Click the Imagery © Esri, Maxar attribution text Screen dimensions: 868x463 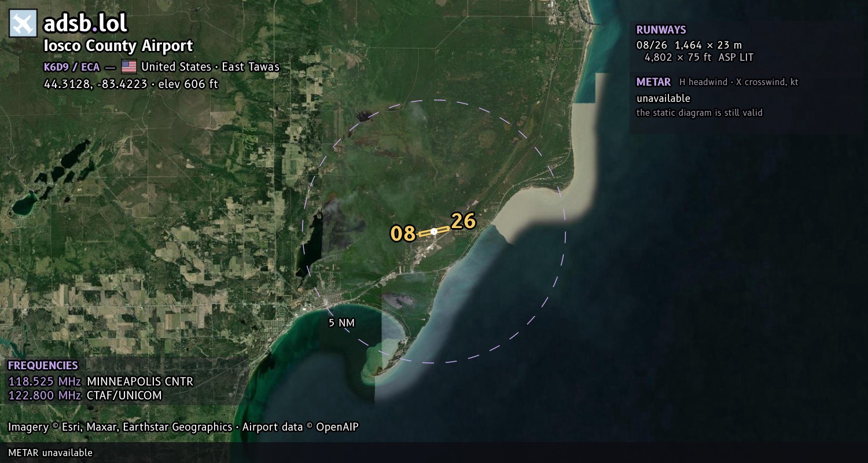183,427
